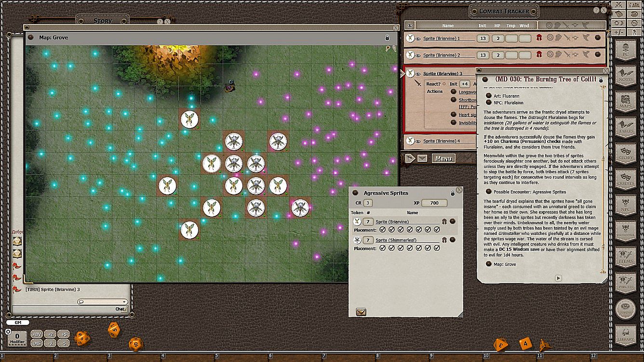Toggle Briarvine 2 defense shield section
This screenshot has width=644, height=362.
click(558, 54)
